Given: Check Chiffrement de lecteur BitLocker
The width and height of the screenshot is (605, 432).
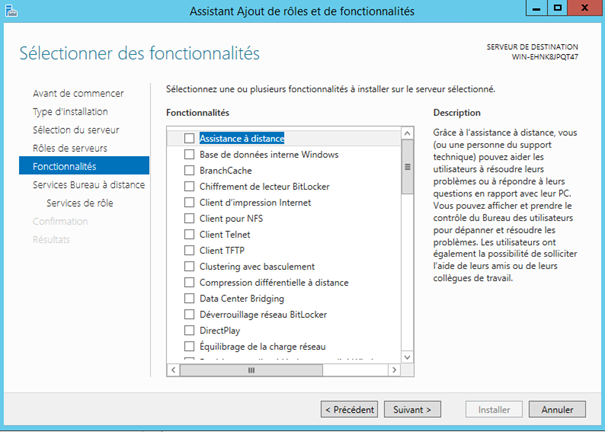Looking at the screenshot, I should pos(189,187).
